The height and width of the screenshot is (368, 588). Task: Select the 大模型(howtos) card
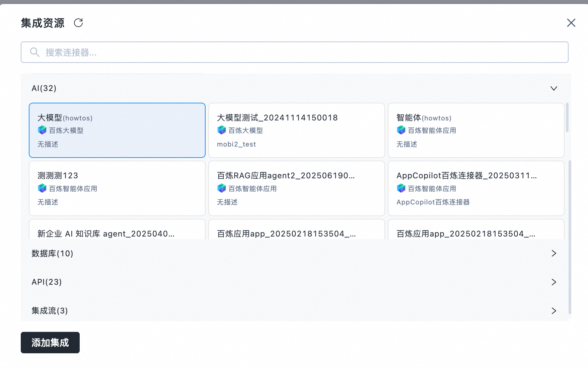click(x=117, y=130)
